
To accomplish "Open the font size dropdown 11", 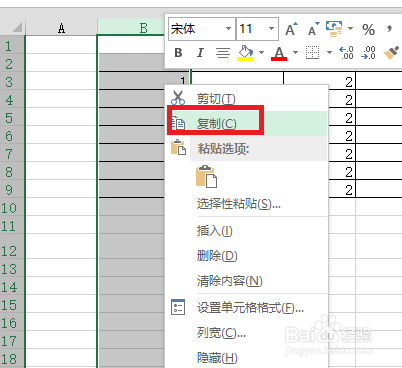I will tap(271, 29).
